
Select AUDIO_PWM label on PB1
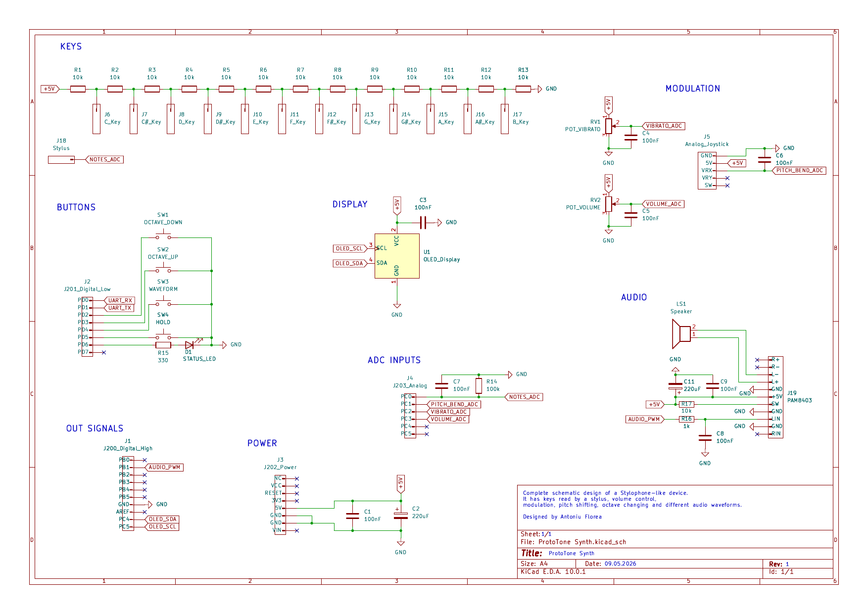pos(164,467)
